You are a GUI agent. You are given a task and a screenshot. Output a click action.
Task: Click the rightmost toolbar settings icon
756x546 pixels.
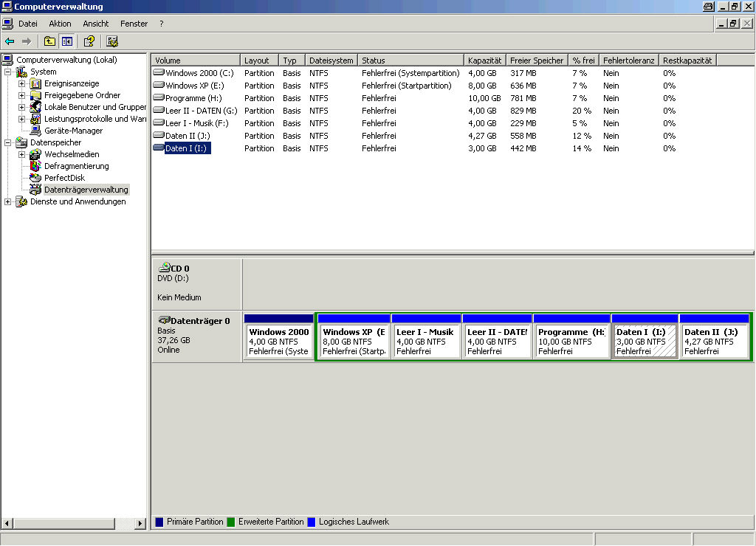(x=112, y=41)
